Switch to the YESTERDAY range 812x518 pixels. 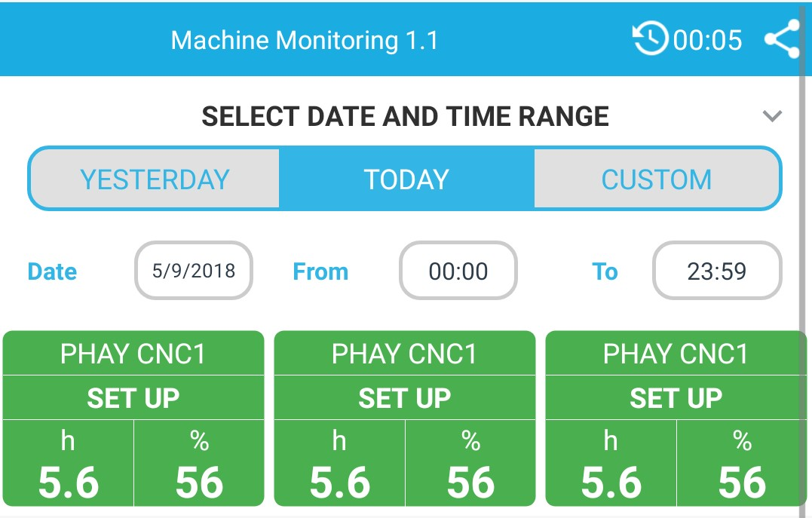pyautogui.click(x=155, y=179)
